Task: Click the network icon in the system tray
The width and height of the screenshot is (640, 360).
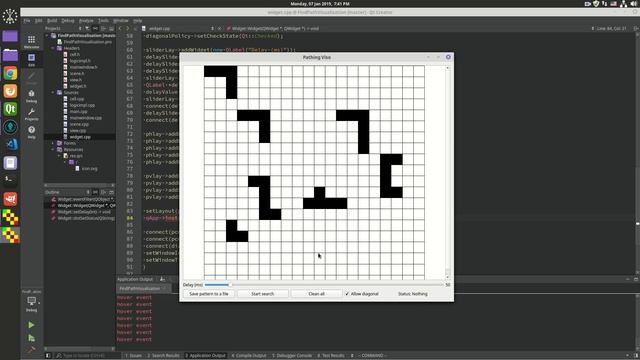Action: tap(623, 4)
